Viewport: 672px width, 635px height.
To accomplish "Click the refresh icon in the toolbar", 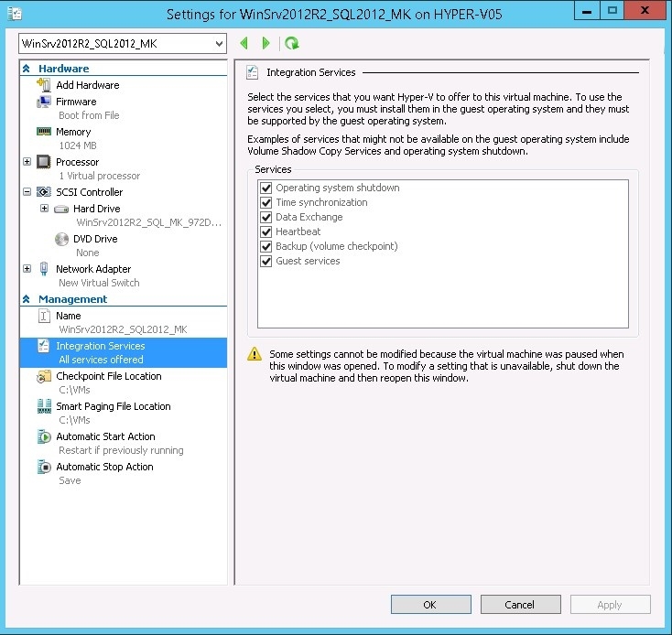I will [x=291, y=43].
